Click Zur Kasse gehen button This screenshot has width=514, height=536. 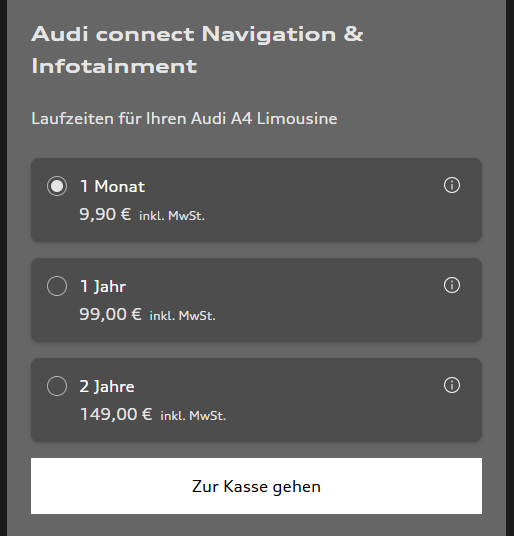(256, 486)
